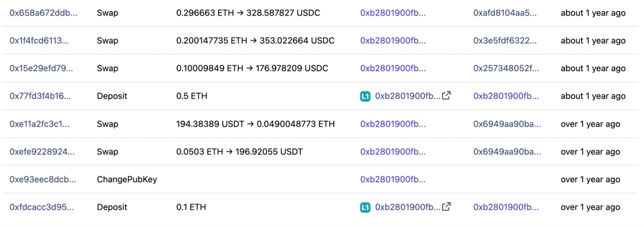Click the L1 badge in 0.1 ETH deposit row
This screenshot has height=227, width=644.
[x=365, y=207]
